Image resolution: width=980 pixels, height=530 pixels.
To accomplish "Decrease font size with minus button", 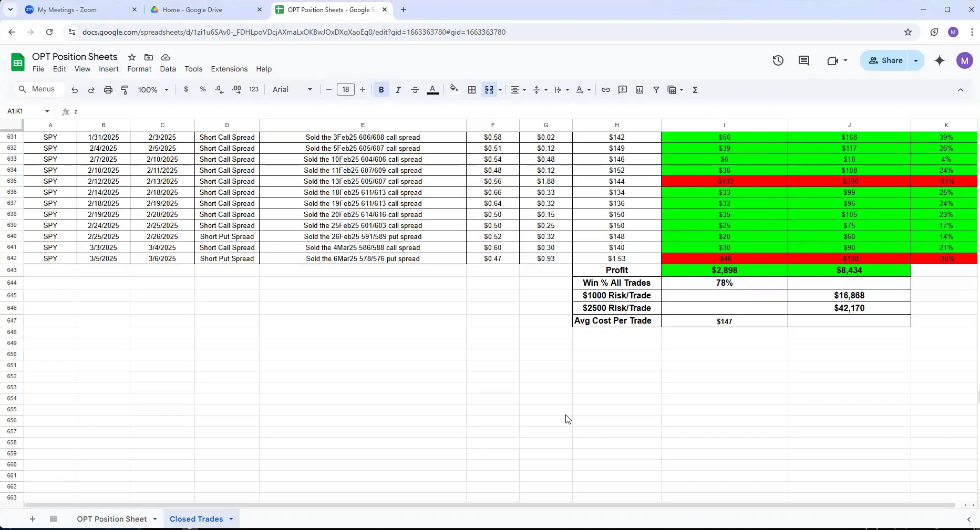I will click(329, 90).
